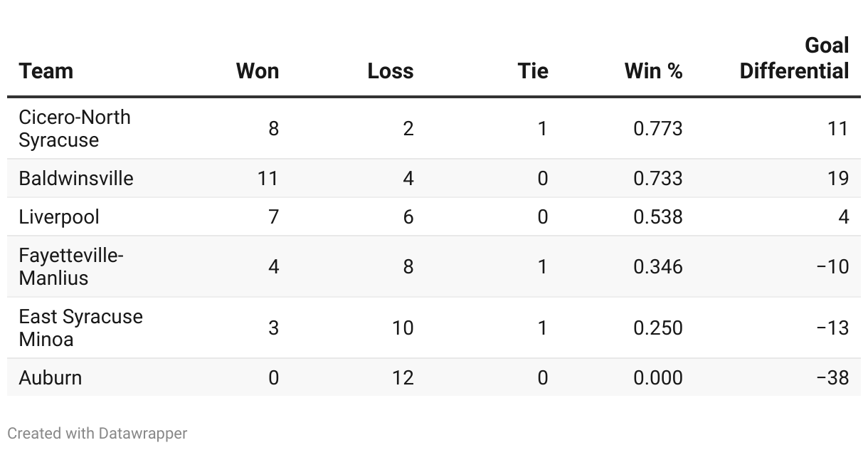
Task: Select Auburn's 12 losses cell
Action: click(x=402, y=377)
